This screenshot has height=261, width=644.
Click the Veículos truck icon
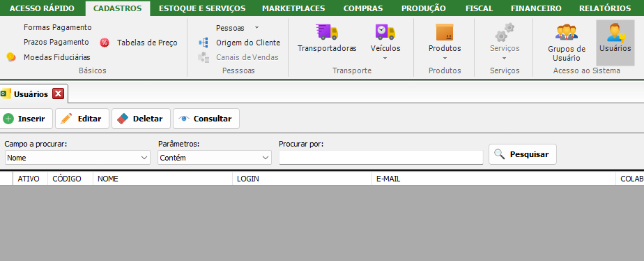385,31
